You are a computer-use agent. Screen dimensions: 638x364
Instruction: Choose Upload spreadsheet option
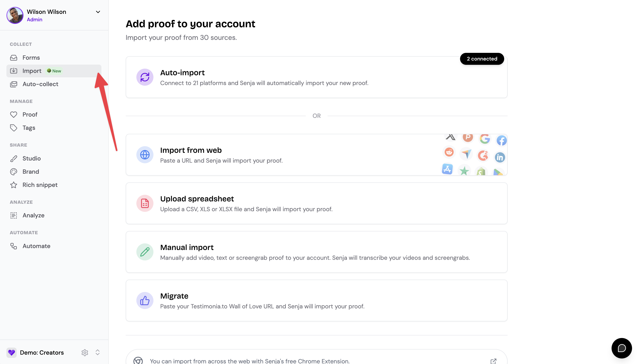pos(316,203)
